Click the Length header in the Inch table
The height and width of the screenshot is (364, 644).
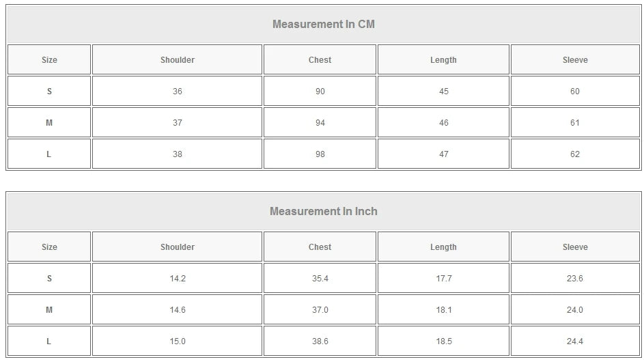pos(443,247)
